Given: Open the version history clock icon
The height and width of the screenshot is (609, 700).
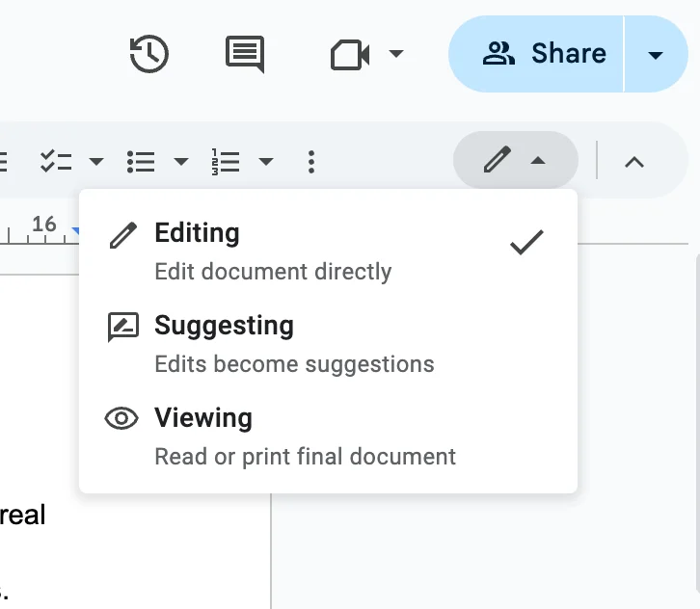Looking at the screenshot, I should point(149,55).
